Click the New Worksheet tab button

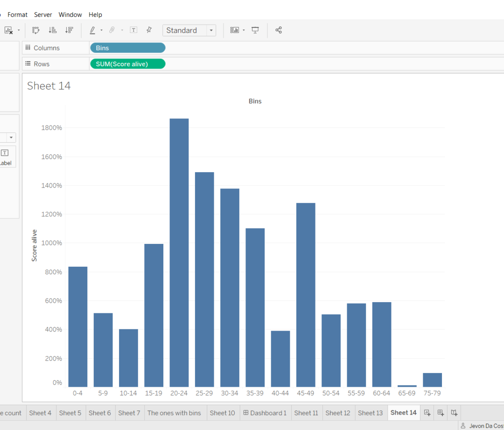(x=427, y=413)
